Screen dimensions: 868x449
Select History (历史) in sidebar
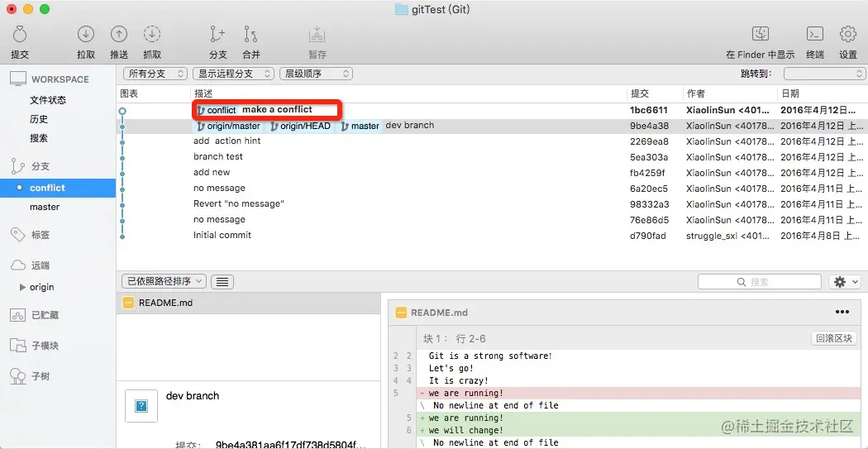pos(39,119)
